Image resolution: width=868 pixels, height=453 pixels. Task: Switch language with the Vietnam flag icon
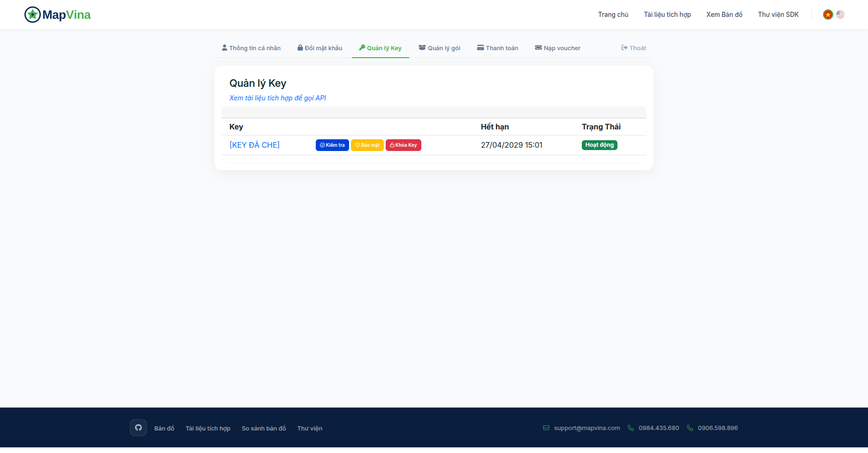828,15
